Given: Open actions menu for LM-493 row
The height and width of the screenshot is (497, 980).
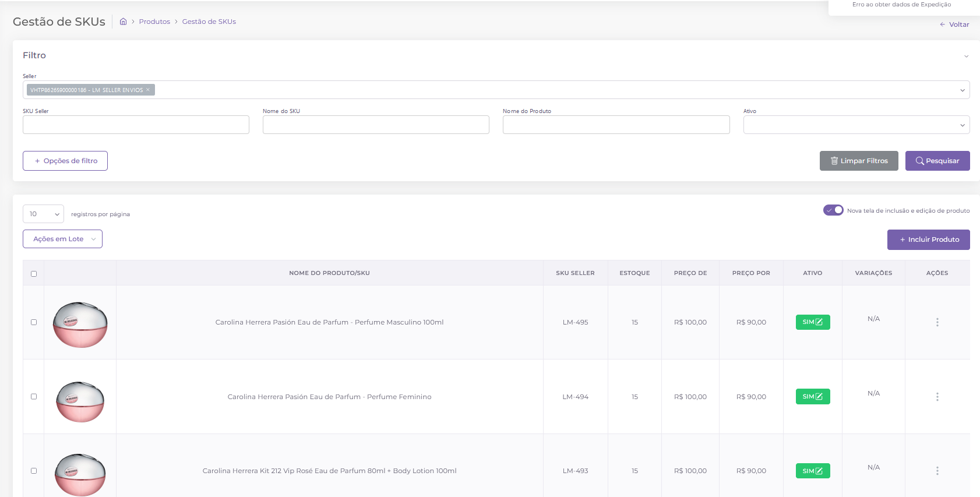Looking at the screenshot, I should coord(937,471).
